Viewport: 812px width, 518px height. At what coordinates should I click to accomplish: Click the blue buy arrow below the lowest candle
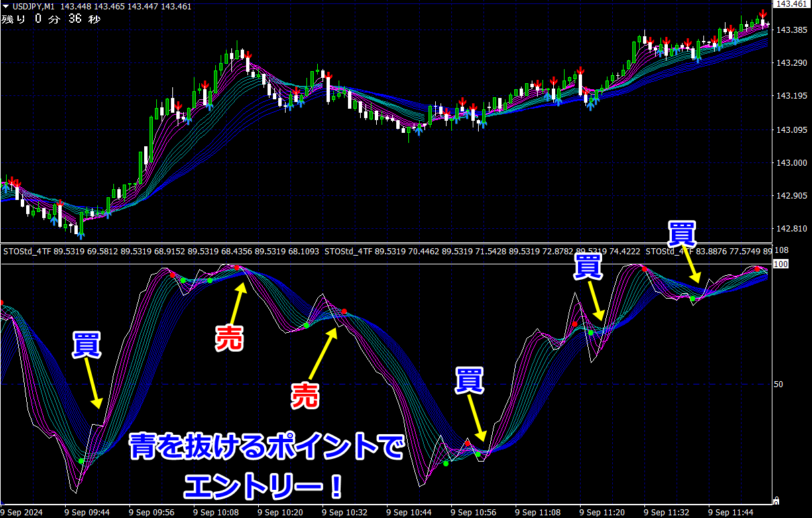80,234
